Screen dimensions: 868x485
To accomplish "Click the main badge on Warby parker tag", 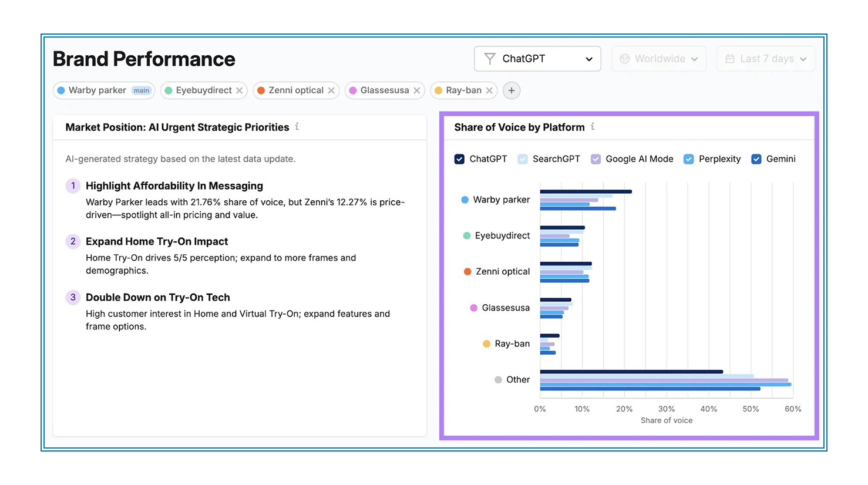I will 142,90.
